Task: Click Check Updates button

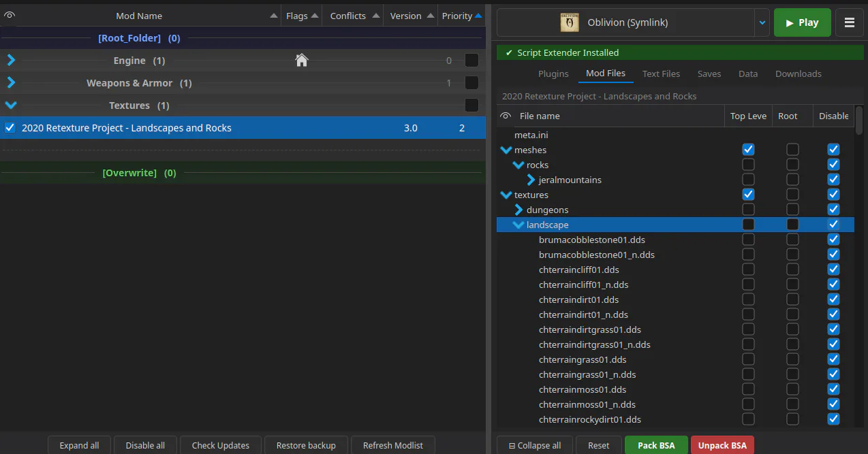Action: coord(221,445)
